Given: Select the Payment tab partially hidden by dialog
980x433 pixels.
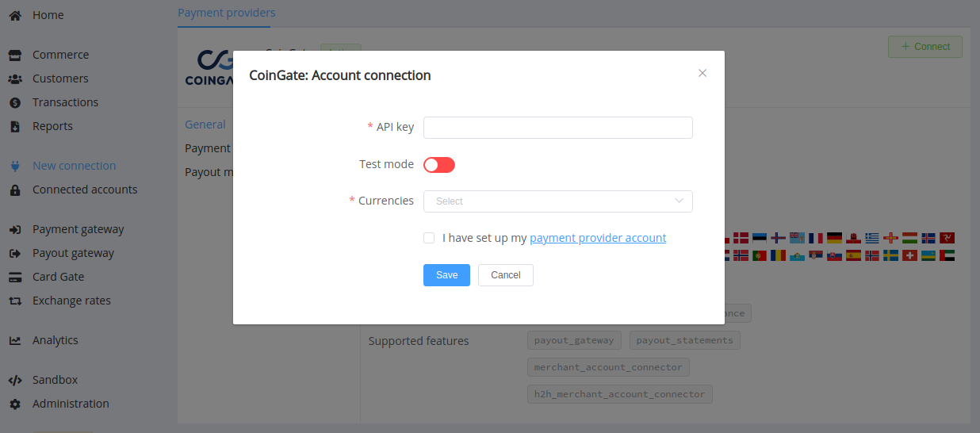Looking at the screenshot, I should tap(208, 148).
